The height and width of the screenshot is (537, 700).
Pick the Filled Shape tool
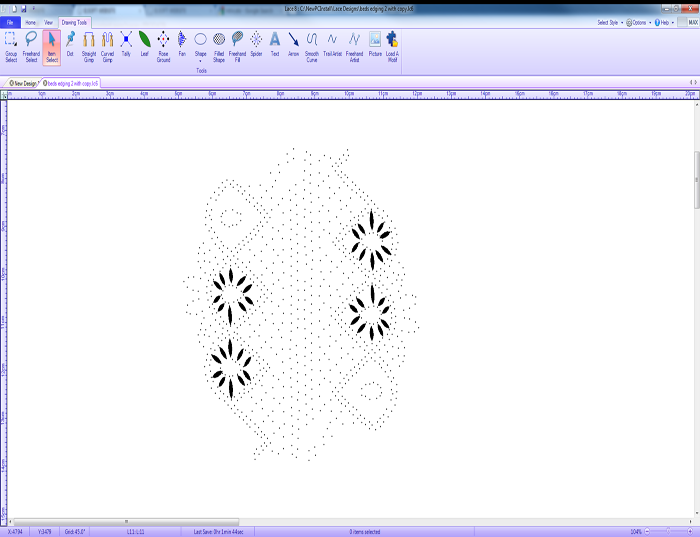coord(218,44)
